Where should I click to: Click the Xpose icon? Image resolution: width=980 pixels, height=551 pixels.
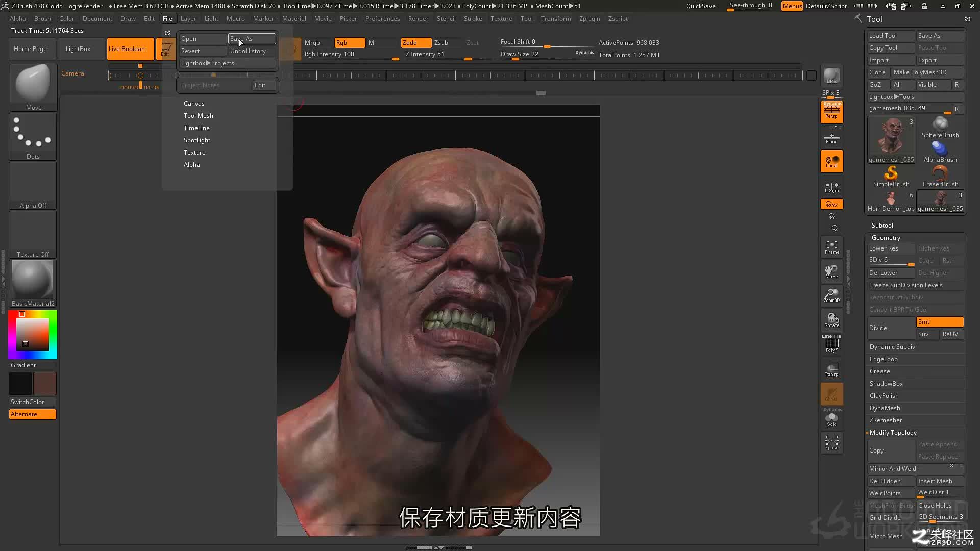[831, 442]
